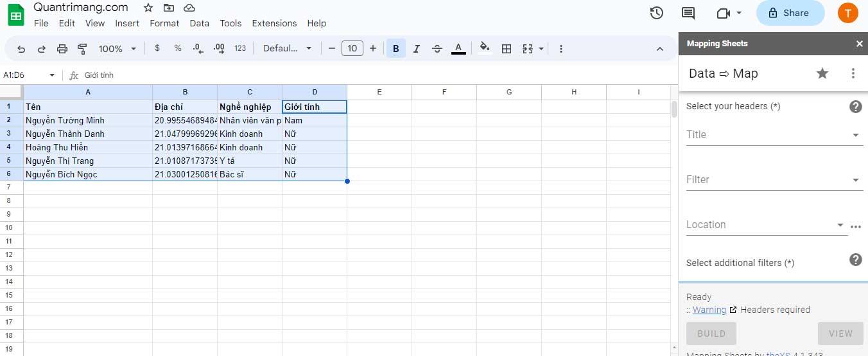Toggle Bold formatting
This screenshot has width=868, height=356.
(396, 48)
